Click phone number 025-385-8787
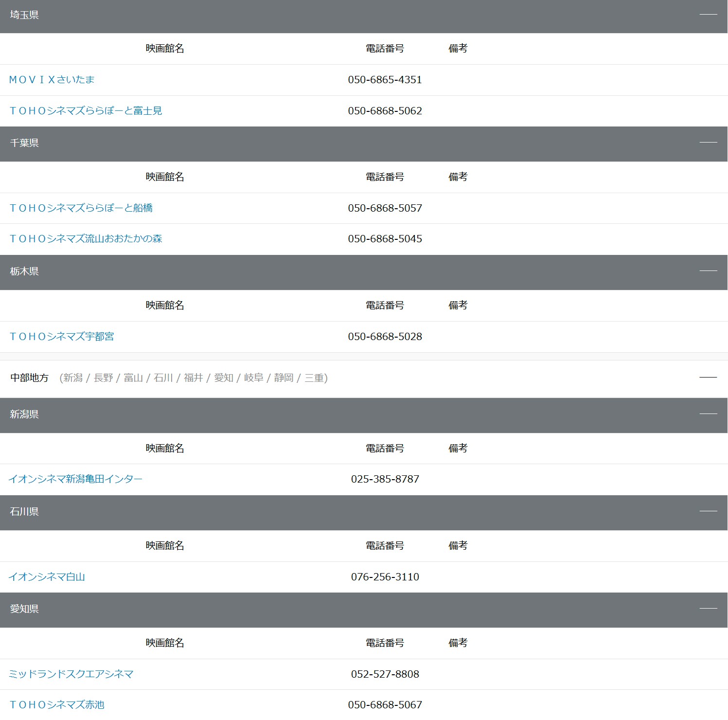The height and width of the screenshot is (720, 728). point(385,479)
